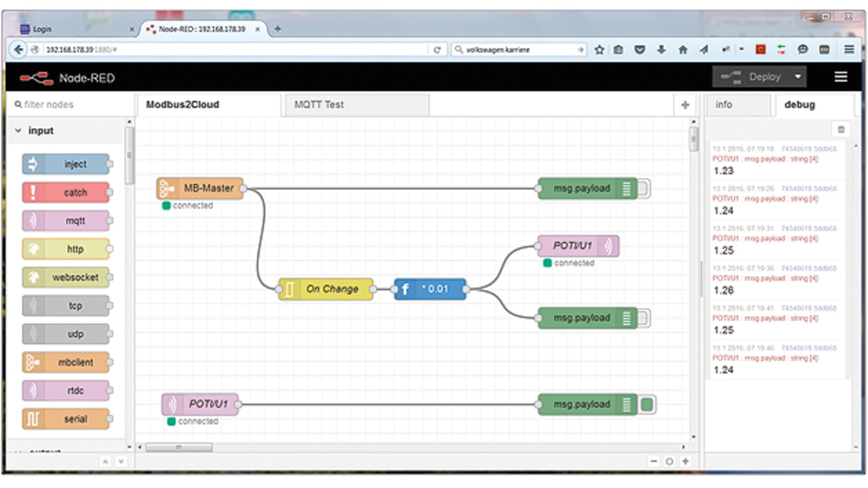This screenshot has height=488, width=868.
Task: Toggle middle msg.payload debug node output
Action: coord(644,318)
